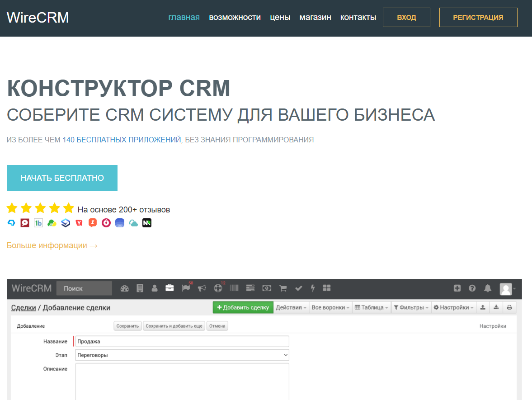This screenshot has height=400, width=532.
Task: Click the ВХОД login button
Action: (x=406, y=17)
